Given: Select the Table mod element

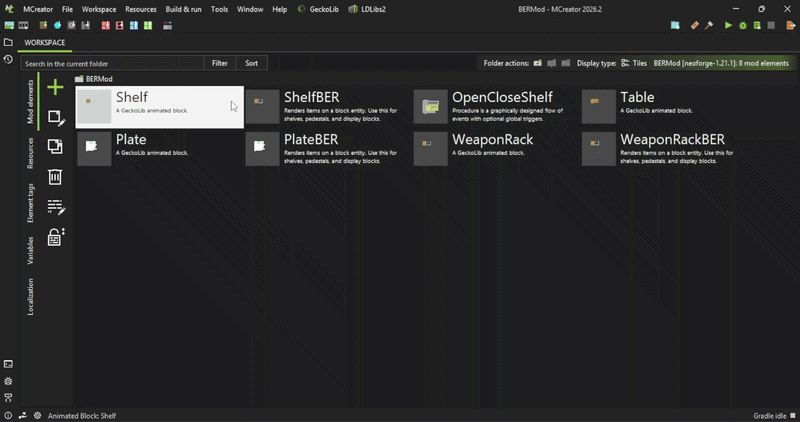Looking at the screenshot, I should click(x=664, y=107).
